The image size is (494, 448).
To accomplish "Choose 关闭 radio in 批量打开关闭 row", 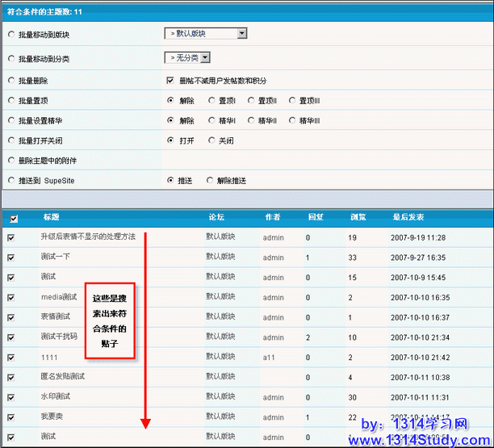I will tap(211, 140).
